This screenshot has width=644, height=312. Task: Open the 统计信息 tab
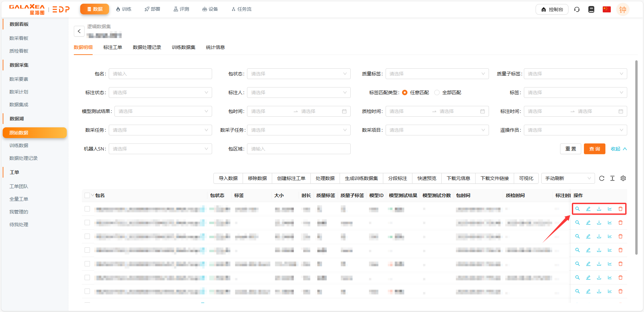pos(215,47)
